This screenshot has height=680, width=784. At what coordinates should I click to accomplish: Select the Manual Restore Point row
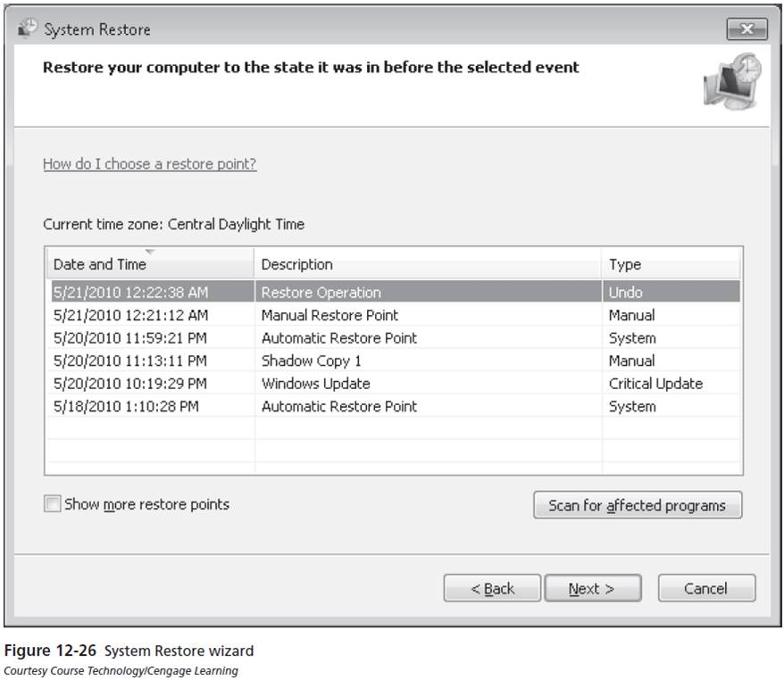[x=396, y=315]
